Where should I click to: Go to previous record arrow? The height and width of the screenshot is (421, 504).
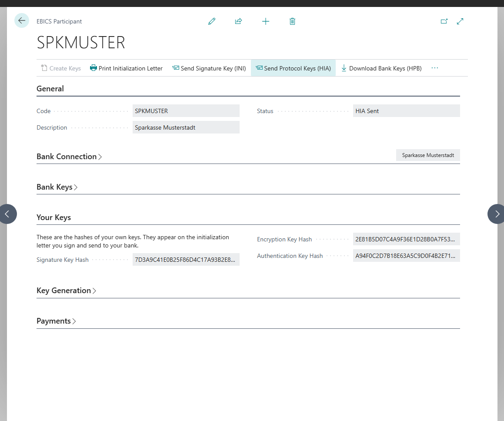[7, 214]
